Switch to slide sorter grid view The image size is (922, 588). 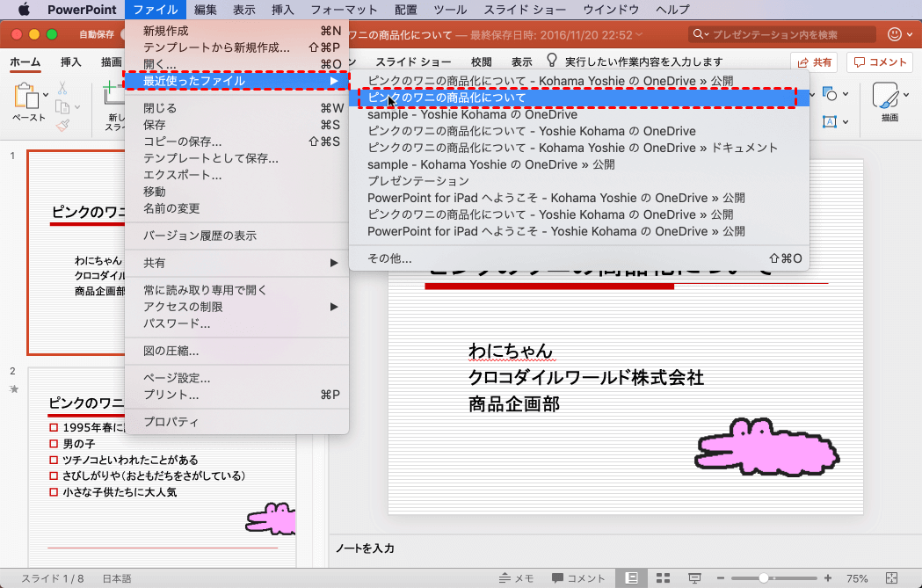click(x=664, y=578)
